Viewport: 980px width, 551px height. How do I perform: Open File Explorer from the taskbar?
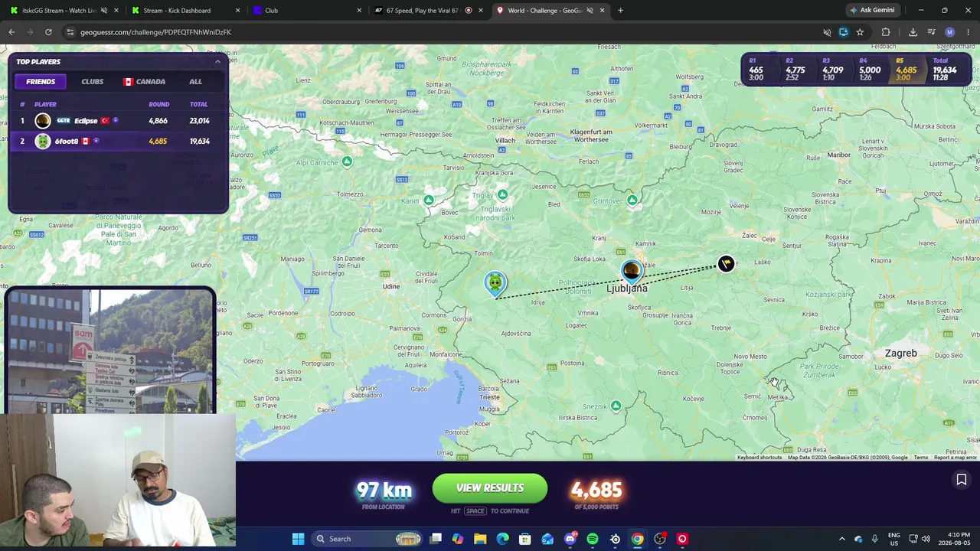(x=480, y=539)
